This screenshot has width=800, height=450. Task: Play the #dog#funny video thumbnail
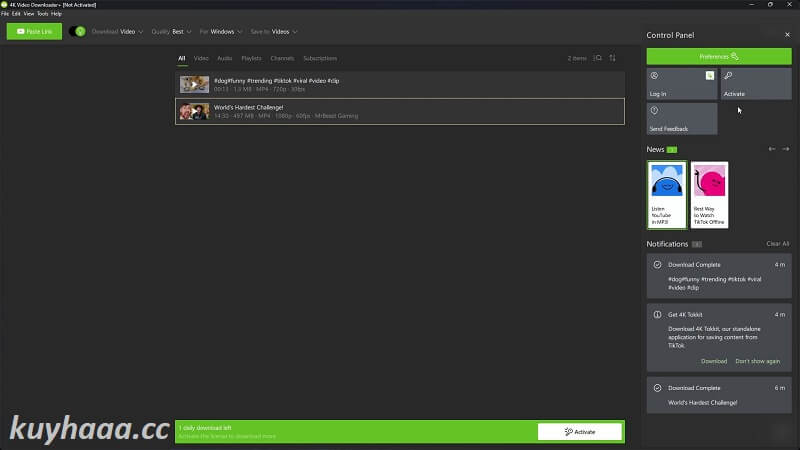pos(194,84)
